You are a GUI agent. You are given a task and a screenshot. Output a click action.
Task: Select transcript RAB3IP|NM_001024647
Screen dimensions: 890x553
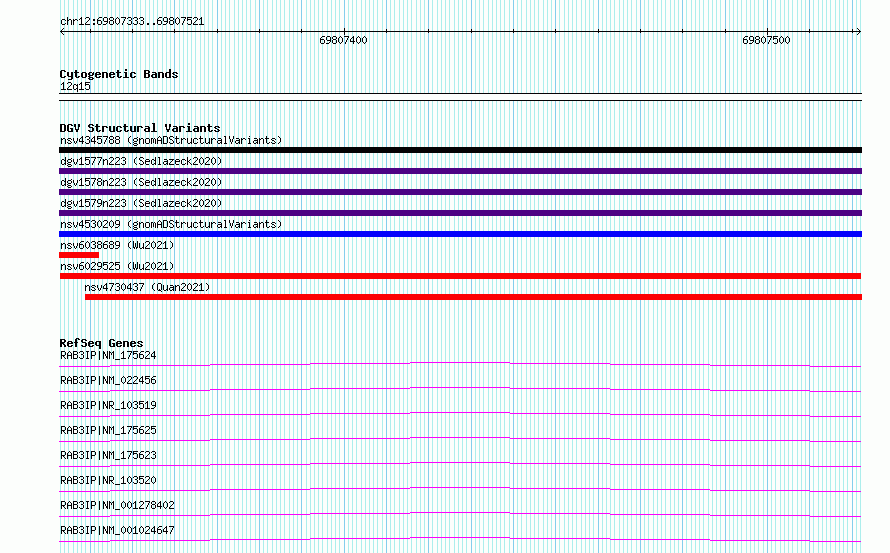click(117, 530)
